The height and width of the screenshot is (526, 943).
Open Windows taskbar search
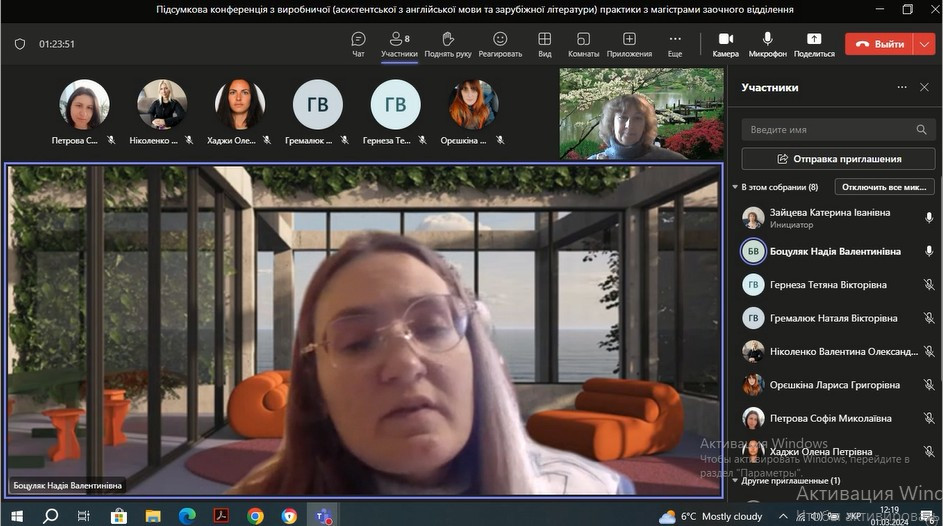(51, 516)
